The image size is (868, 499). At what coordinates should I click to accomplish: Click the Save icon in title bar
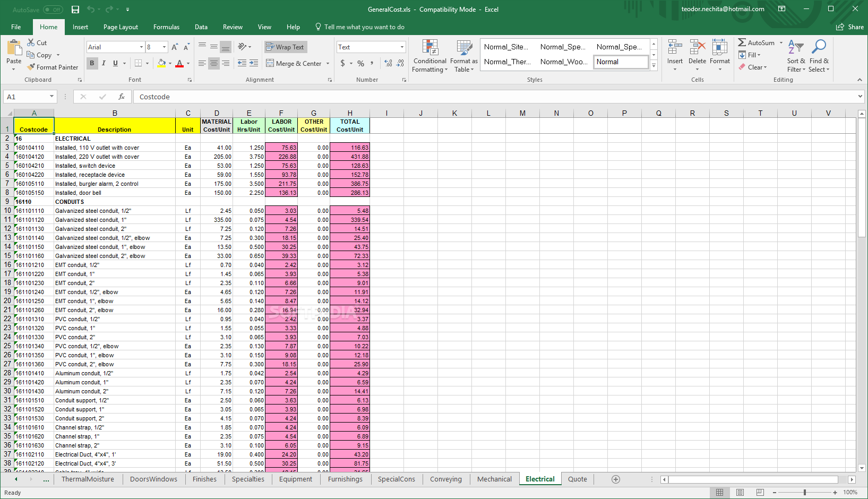[75, 10]
